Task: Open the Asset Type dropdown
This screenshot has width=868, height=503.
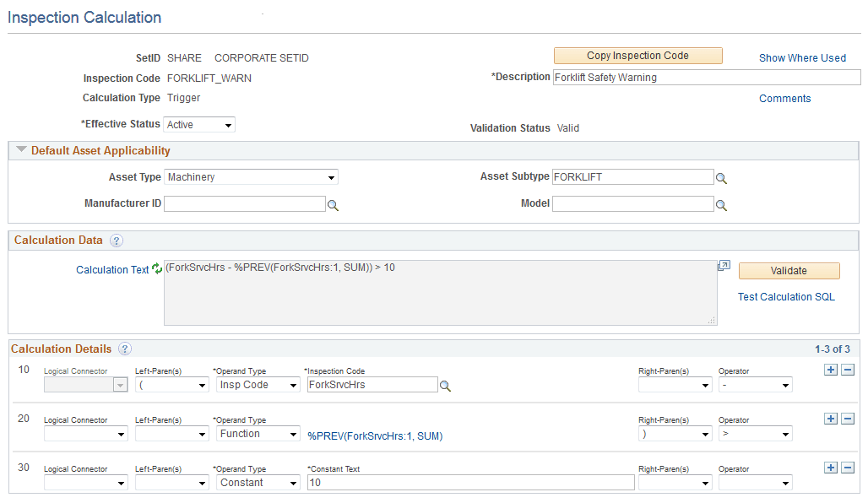Action: tap(331, 177)
